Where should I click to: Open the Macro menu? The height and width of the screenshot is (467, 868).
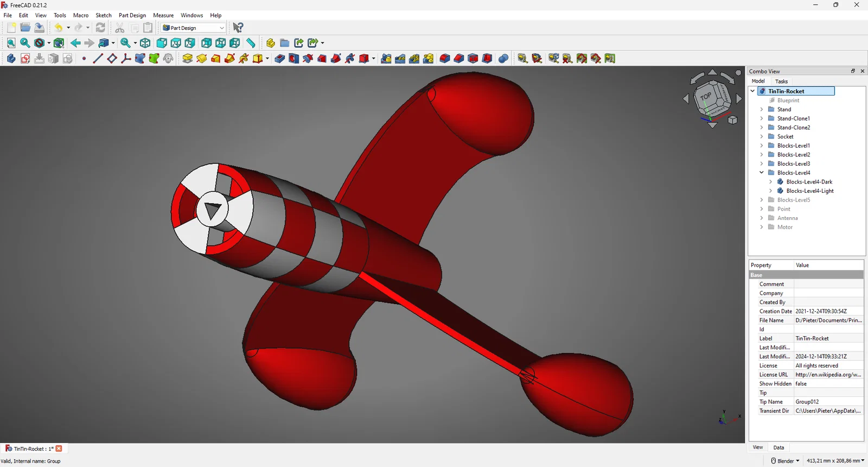pos(81,15)
